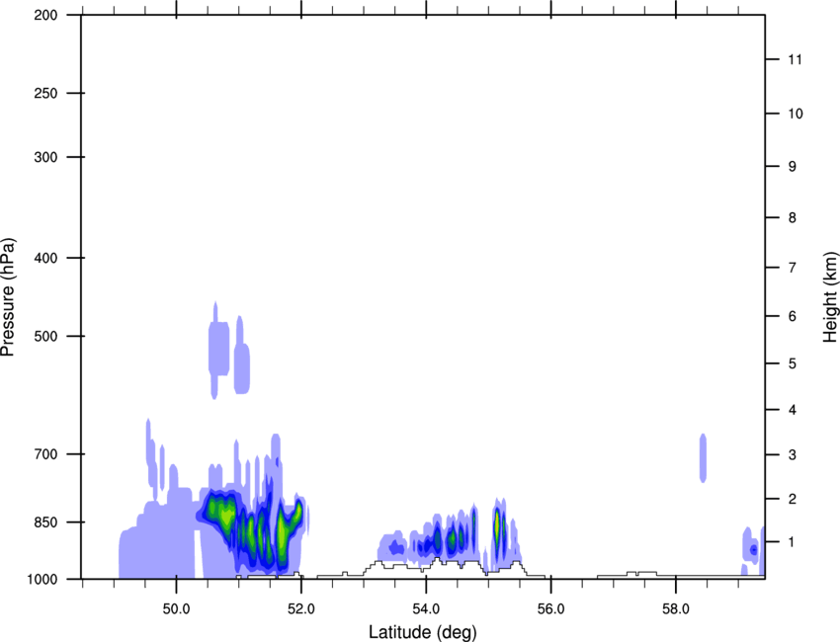The image size is (840, 642).
Task: Click the 11 km height label
Action: pyautogui.click(x=796, y=59)
